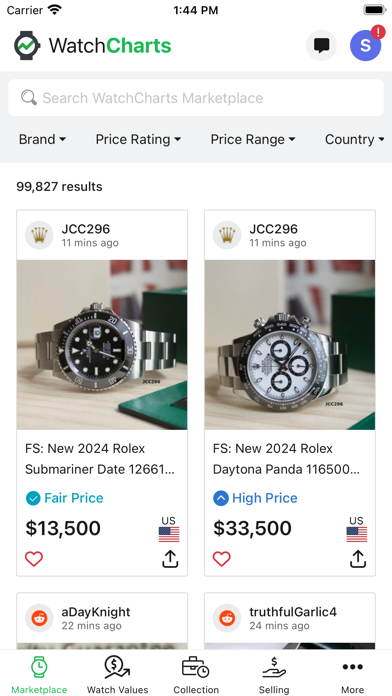Open the Selling tab

(x=274, y=675)
